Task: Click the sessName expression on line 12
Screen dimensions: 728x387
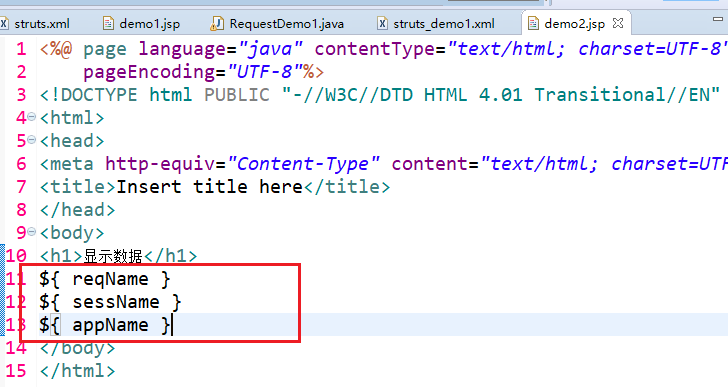Action: 110,302
